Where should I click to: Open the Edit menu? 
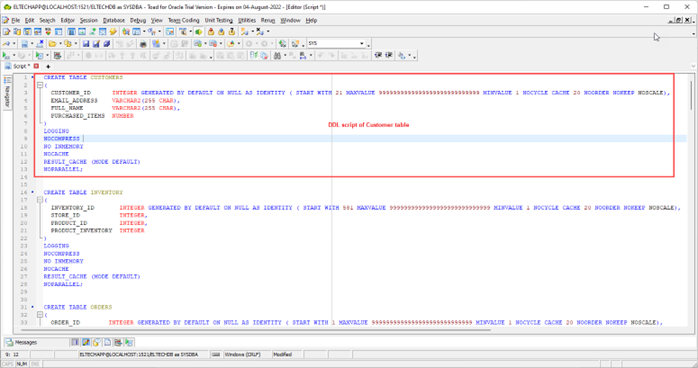click(x=29, y=20)
